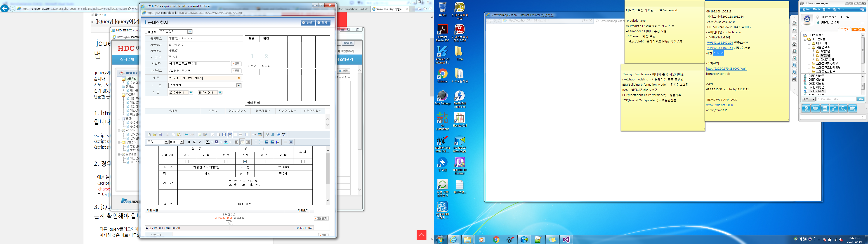Click the magnifier search icon in bizbox messenger
Screen dimensions: 868x244
843,108
